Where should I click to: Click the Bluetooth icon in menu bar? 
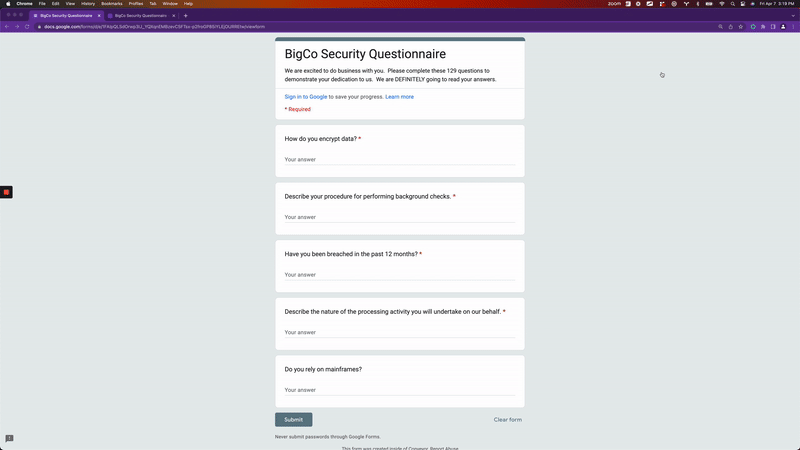(x=698, y=4)
